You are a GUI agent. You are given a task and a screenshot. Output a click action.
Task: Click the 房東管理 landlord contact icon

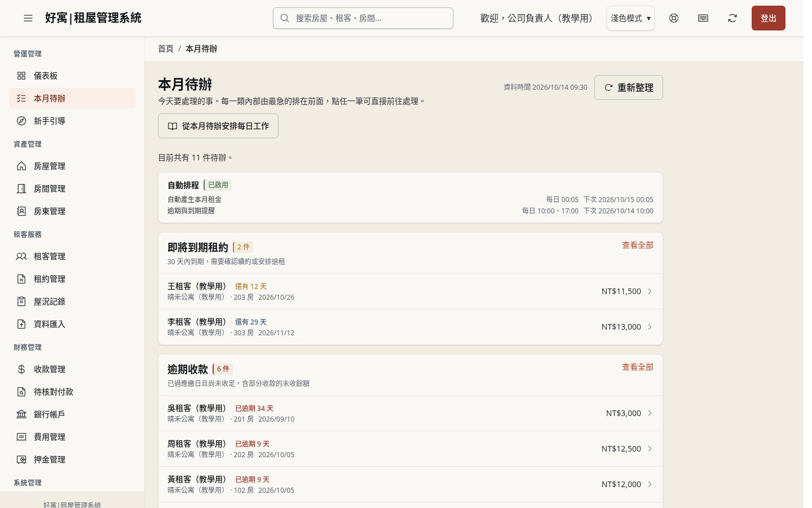[x=21, y=211]
